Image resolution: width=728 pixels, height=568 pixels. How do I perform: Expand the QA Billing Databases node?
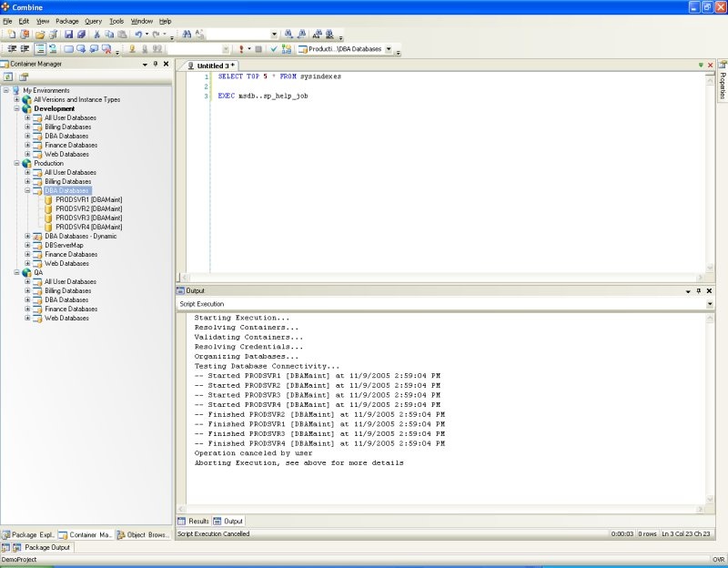click(x=28, y=290)
